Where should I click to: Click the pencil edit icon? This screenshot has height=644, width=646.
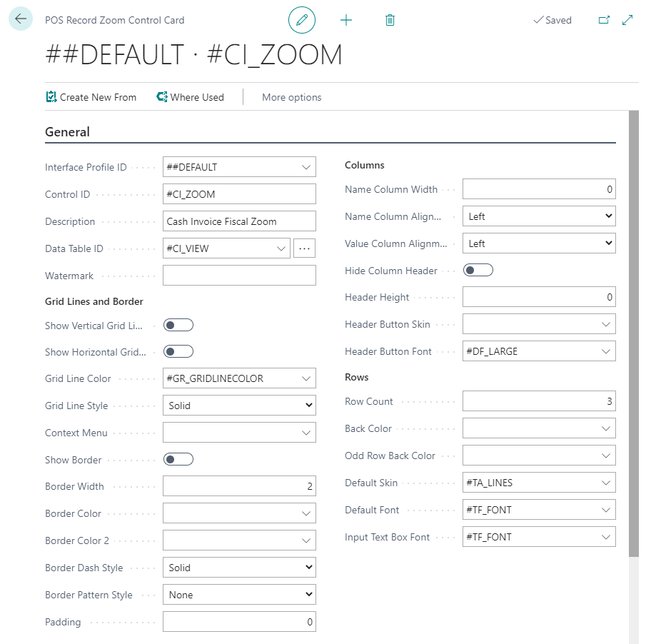pos(302,20)
